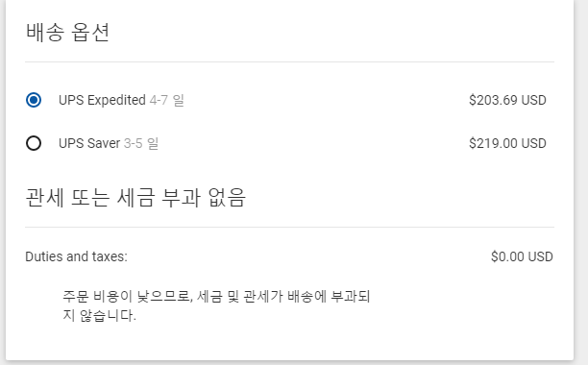This screenshot has height=365, width=588.
Task: Click the 관세 또는 세금 부과 없음 heading
Action: [135, 197]
